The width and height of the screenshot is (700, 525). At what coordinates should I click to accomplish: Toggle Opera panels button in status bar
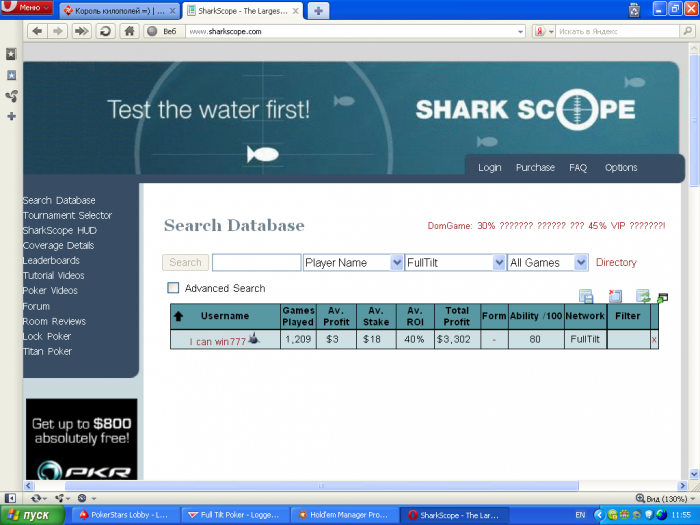(10, 498)
